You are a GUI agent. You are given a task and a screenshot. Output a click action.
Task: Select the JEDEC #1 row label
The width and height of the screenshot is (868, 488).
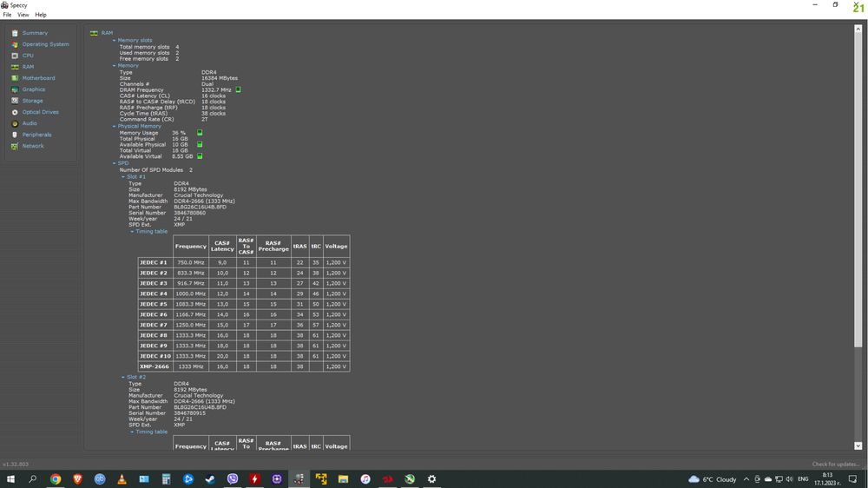click(x=154, y=262)
